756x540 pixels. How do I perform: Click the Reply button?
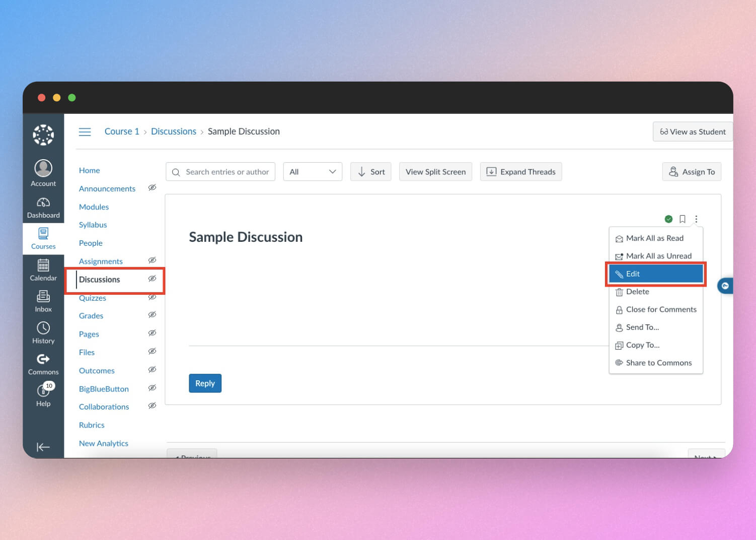click(205, 383)
